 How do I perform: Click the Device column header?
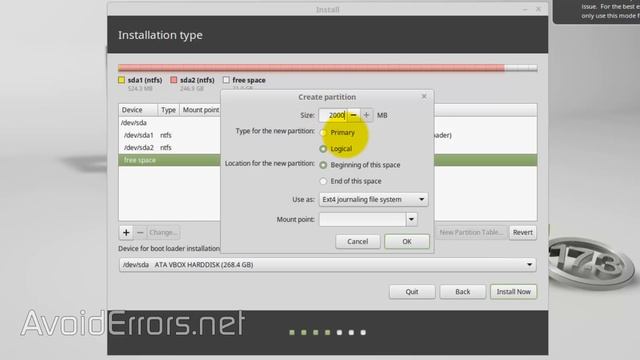138,110
